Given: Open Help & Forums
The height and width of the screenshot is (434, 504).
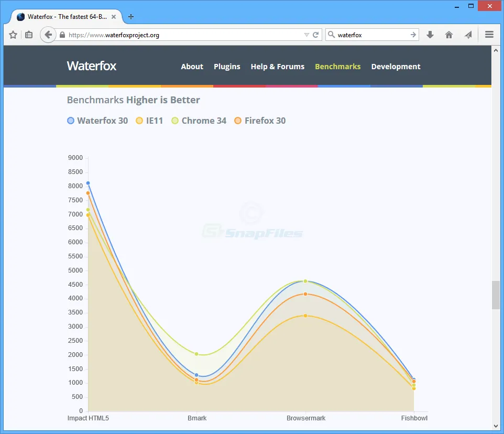Looking at the screenshot, I should [x=277, y=67].
